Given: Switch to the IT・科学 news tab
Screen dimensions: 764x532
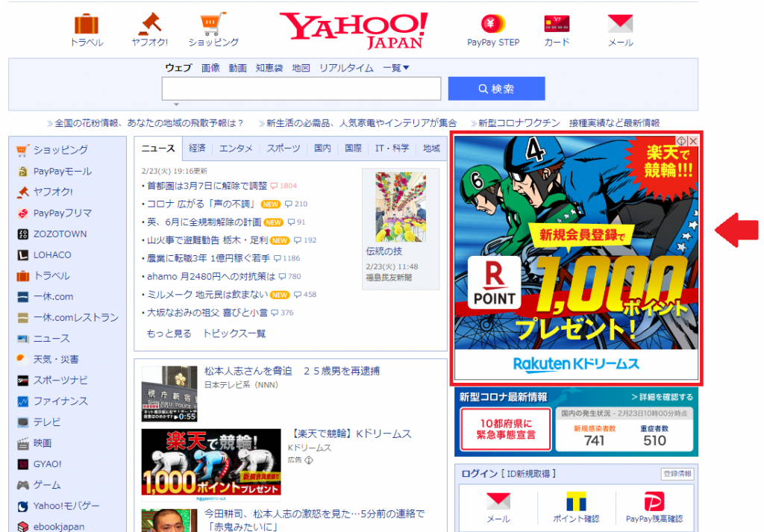Looking at the screenshot, I should pyautogui.click(x=392, y=148).
